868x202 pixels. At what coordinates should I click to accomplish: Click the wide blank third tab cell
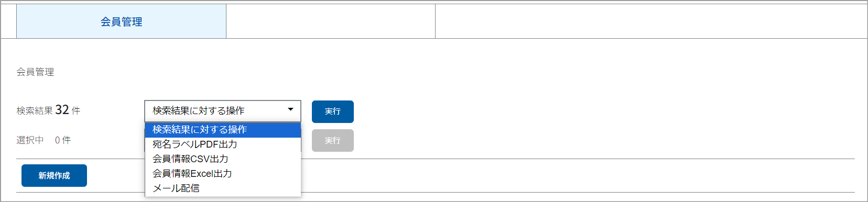(x=651, y=21)
